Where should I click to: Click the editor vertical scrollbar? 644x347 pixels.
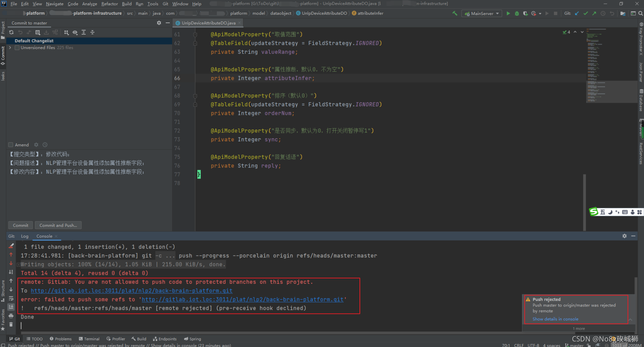(x=584, y=202)
